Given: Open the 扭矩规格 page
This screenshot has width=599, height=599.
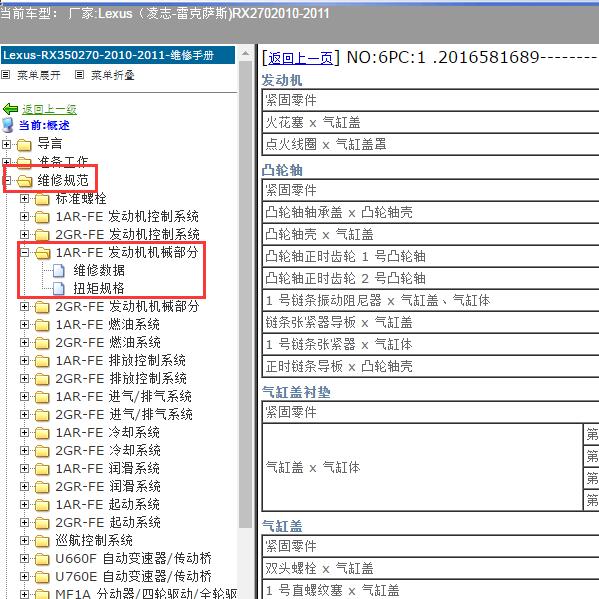Looking at the screenshot, I should 99,288.
